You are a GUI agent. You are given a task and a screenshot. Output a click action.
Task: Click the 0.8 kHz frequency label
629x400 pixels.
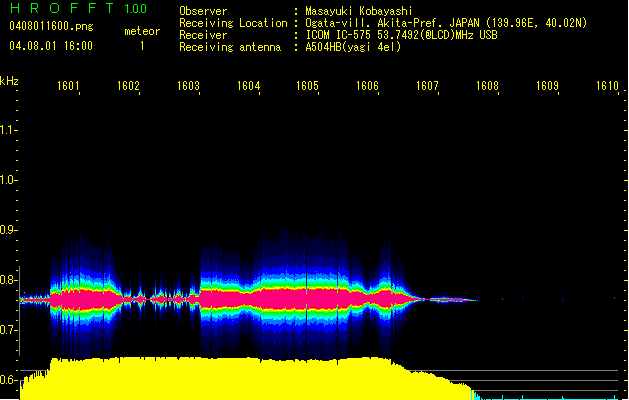click(7, 280)
